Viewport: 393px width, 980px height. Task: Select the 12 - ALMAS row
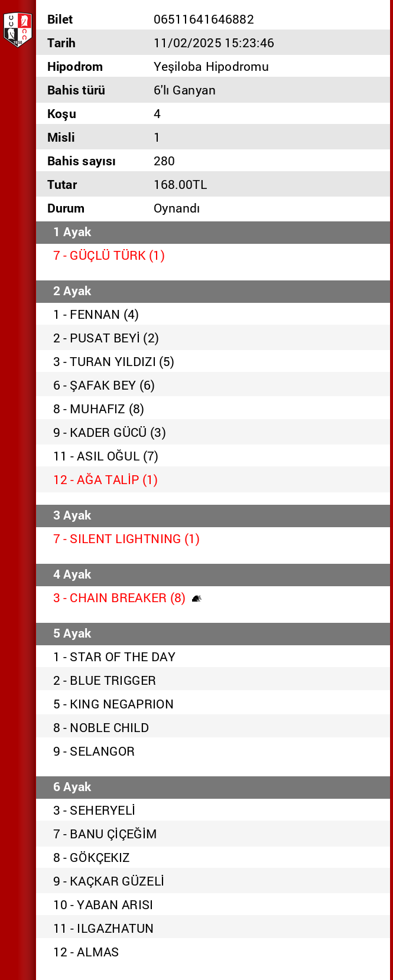[86, 952]
